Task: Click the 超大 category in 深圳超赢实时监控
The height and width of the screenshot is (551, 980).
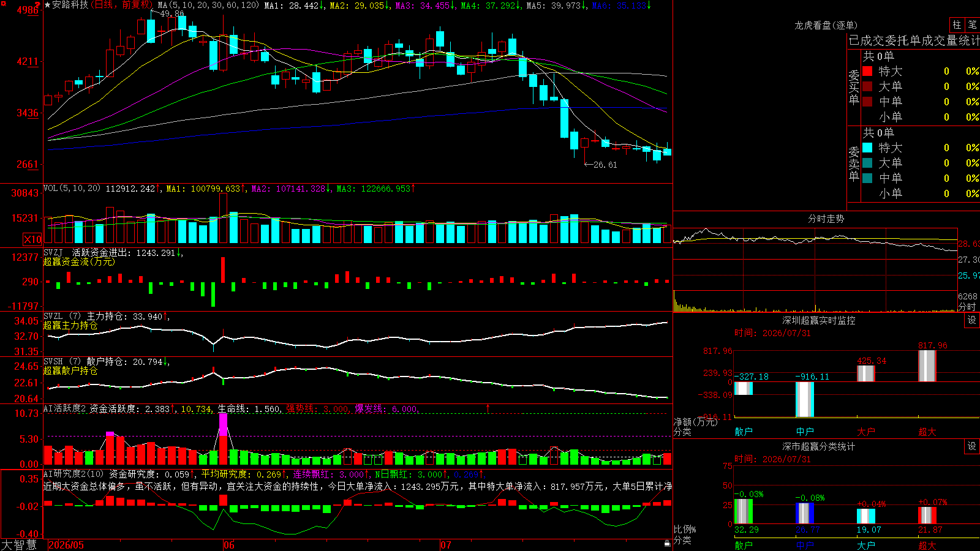Action: click(x=927, y=432)
